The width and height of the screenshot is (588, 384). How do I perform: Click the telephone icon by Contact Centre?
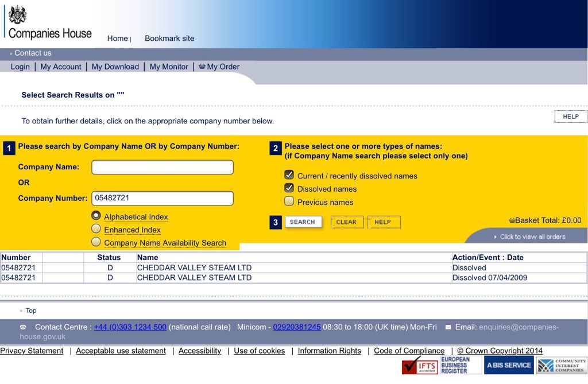click(x=23, y=327)
